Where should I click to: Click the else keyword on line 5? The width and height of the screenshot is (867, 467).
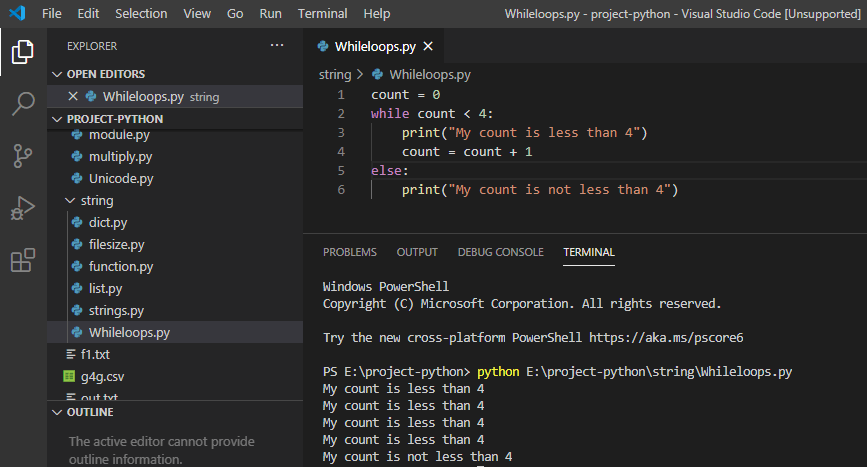pyautogui.click(x=387, y=170)
